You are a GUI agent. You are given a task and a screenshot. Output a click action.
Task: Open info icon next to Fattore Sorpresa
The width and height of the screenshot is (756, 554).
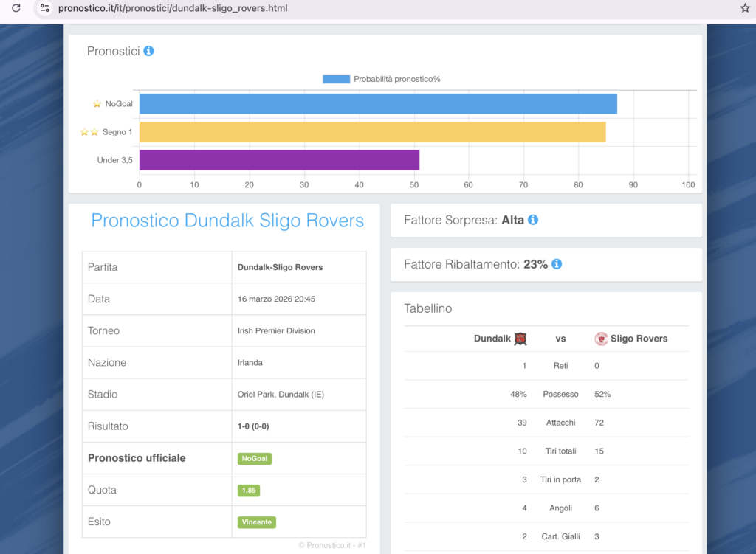pyautogui.click(x=533, y=220)
